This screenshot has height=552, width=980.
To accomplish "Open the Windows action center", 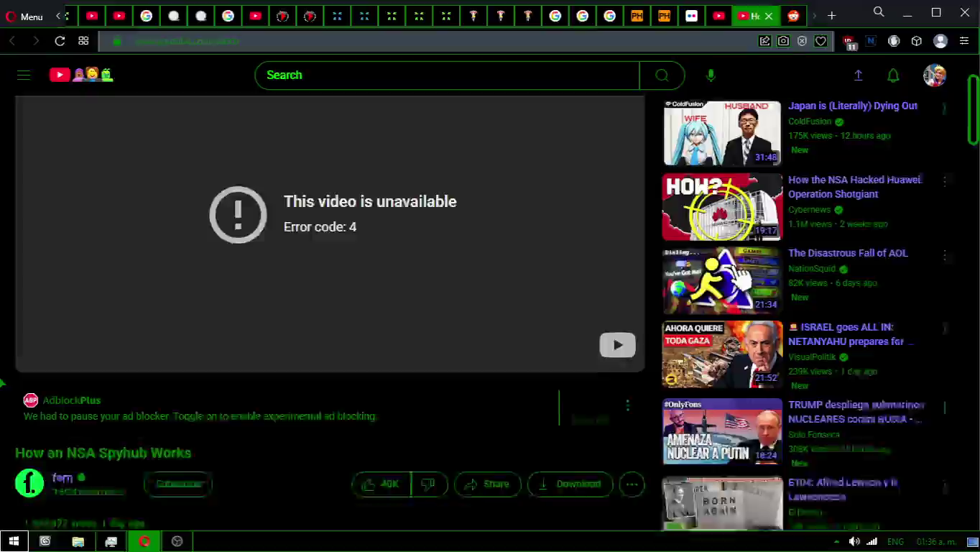I will pos(972,541).
